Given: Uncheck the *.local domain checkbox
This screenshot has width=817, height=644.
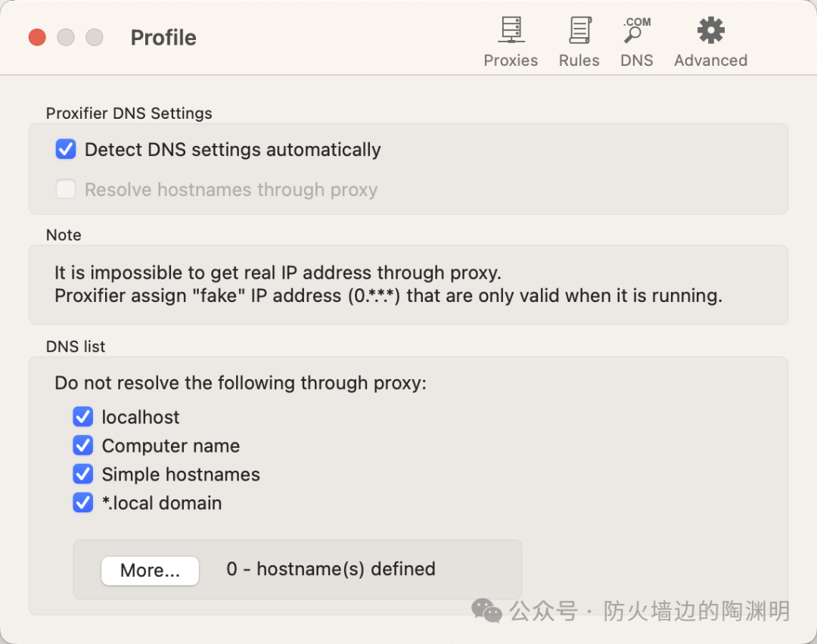Looking at the screenshot, I should [83, 503].
